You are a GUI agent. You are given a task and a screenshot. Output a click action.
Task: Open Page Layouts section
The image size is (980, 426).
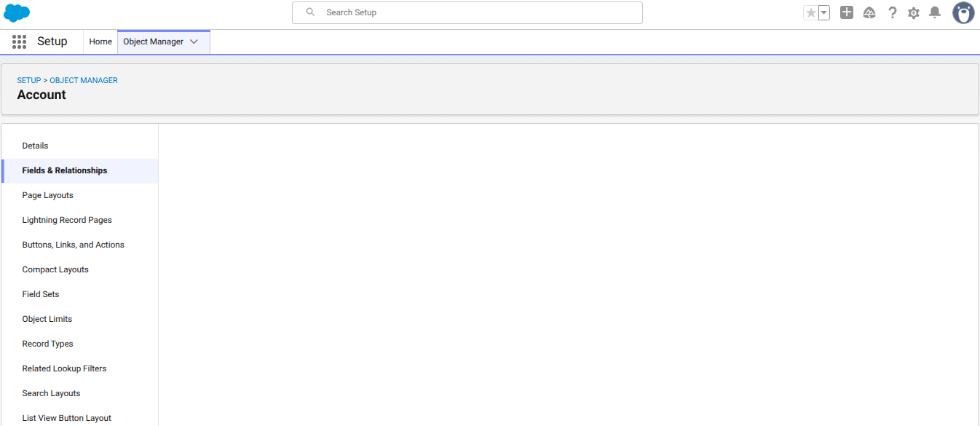(80, 195)
